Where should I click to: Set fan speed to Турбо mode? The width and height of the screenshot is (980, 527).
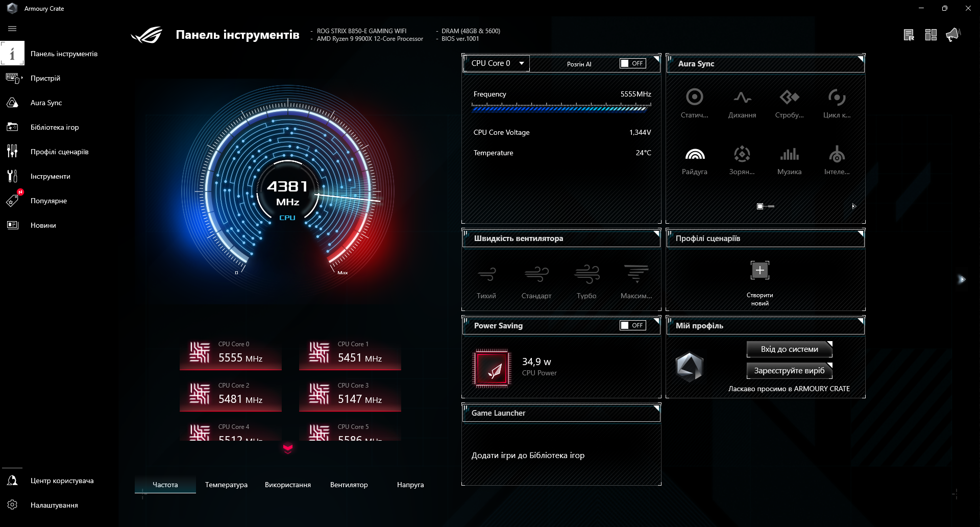[586, 278]
